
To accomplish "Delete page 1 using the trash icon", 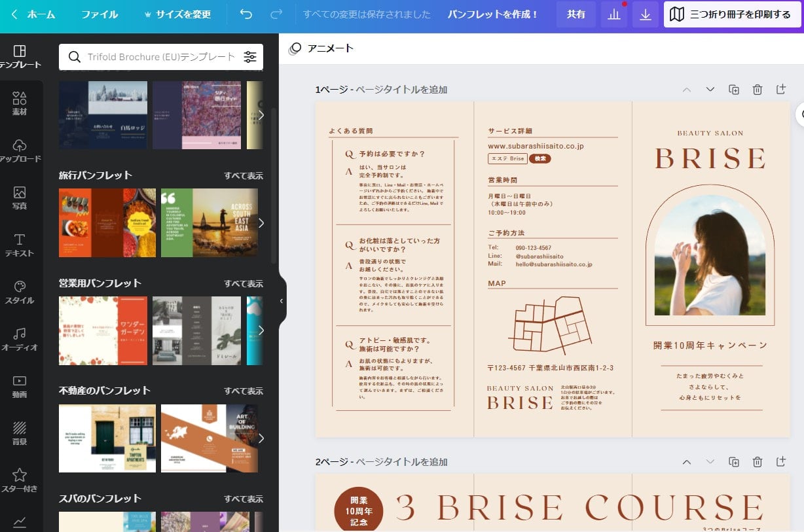I will 757,89.
